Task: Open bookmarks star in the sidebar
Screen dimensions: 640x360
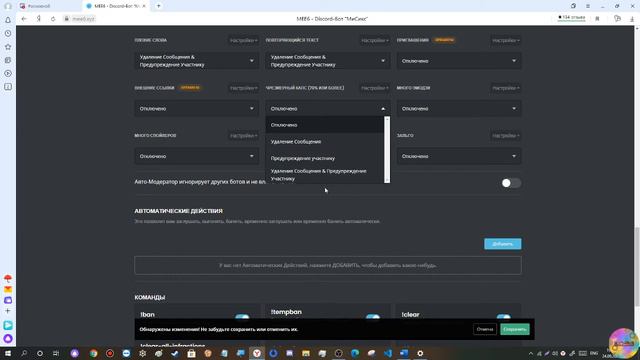Action: point(8,47)
